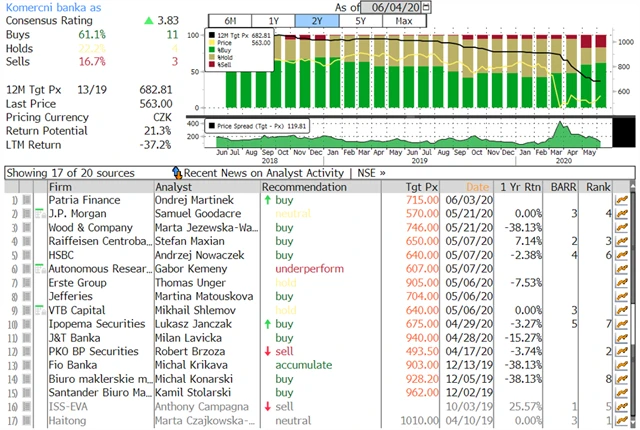Click the Max chart range button

pyautogui.click(x=404, y=20)
